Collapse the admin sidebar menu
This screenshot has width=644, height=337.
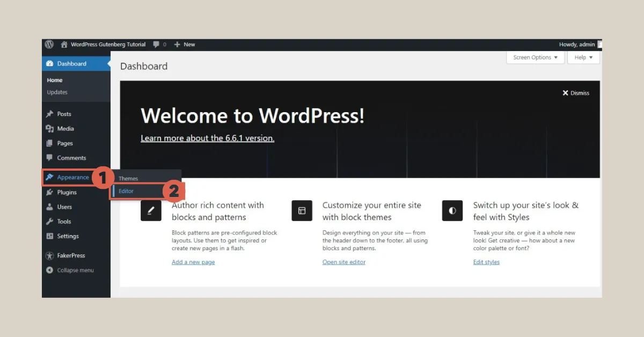click(x=75, y=270)
